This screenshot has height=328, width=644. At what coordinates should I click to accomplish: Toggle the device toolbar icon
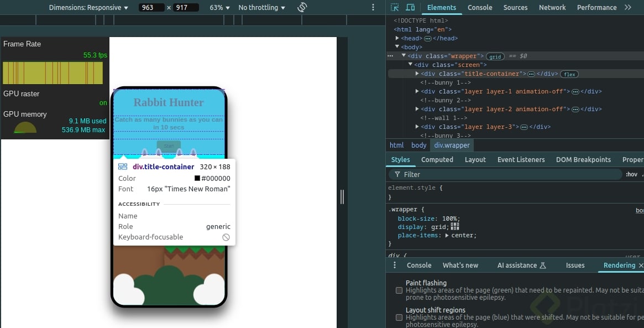(410, 8)
